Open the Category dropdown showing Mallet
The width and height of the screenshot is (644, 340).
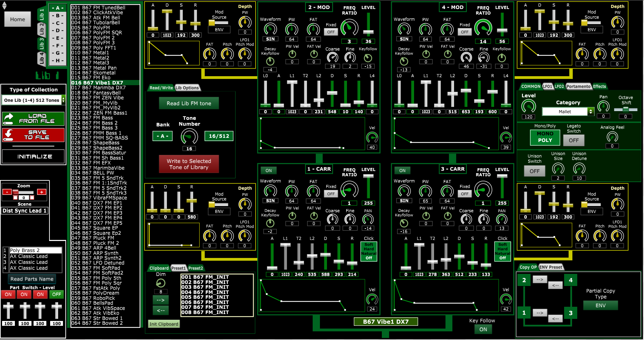click(568, 111)
